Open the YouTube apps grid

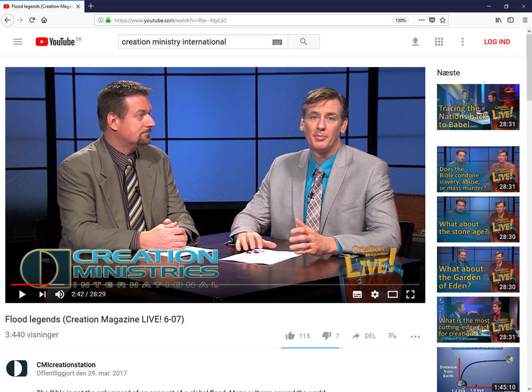[439, 42]
